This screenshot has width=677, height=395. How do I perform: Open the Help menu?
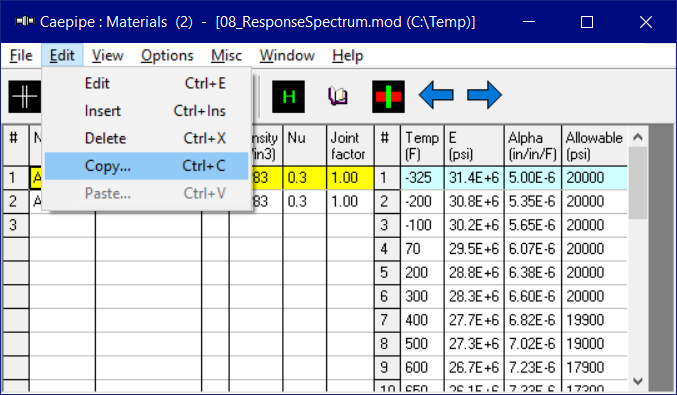(x=348, y=56)
